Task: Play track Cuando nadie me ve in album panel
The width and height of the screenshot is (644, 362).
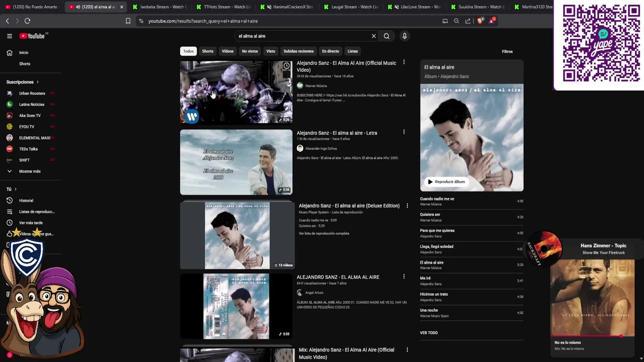Action: coord(472,201)
